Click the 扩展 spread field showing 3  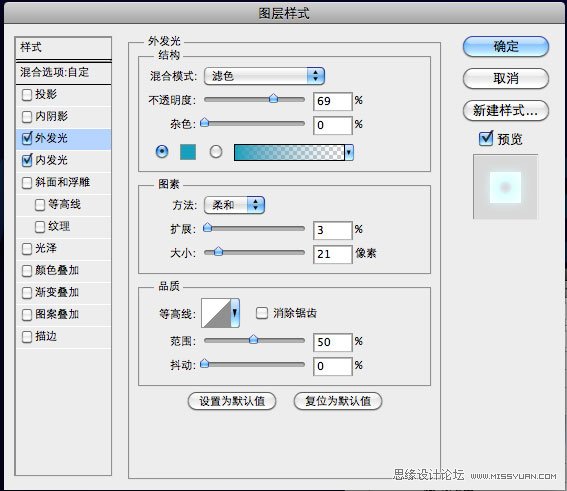[x=333, y=230]
